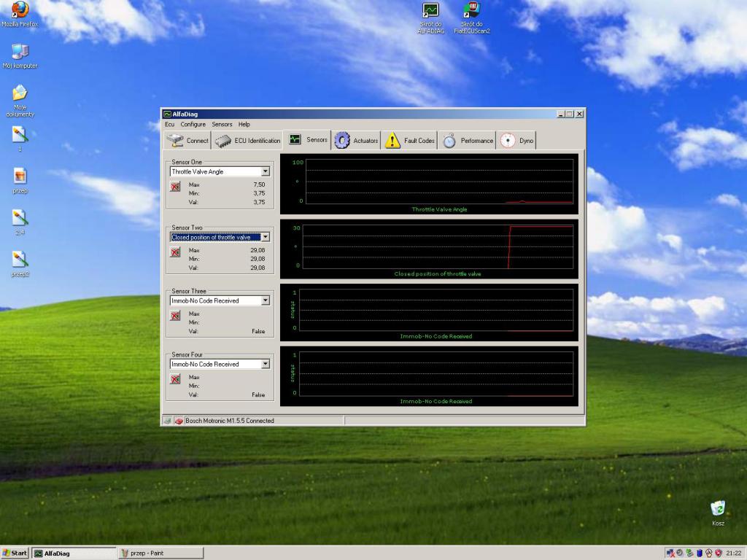
Task: Click the red status bar icon beside Bosch Motronic
Action: click(179, 421)
